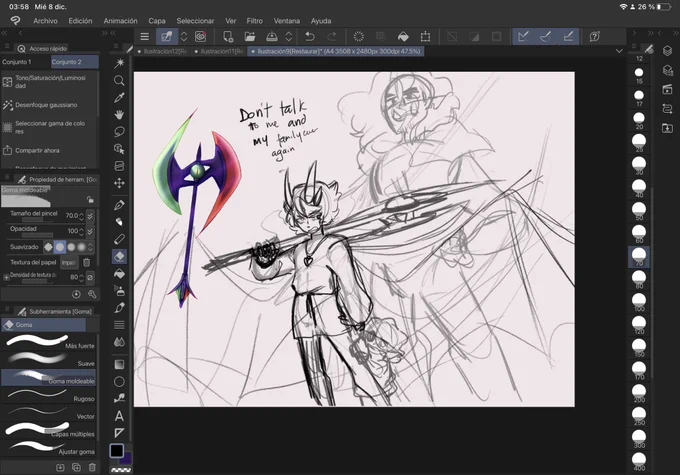Choose the Vector eraser subtool
Screen dimensions: 680x475
tap(49, 412)
